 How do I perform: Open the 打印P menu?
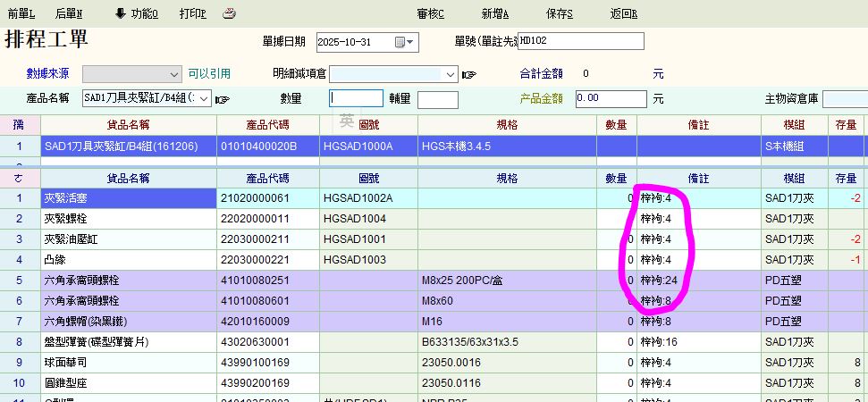(192, 13)
